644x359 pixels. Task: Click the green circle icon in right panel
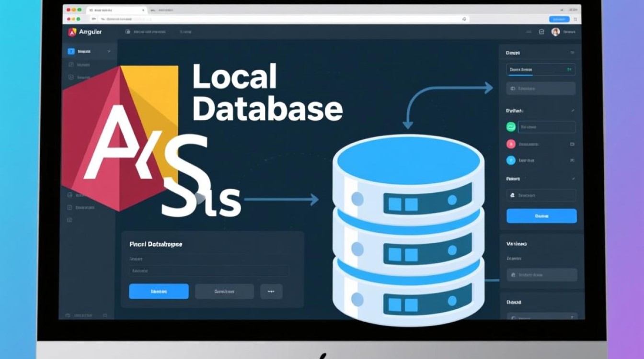click(x=511, y=127)
